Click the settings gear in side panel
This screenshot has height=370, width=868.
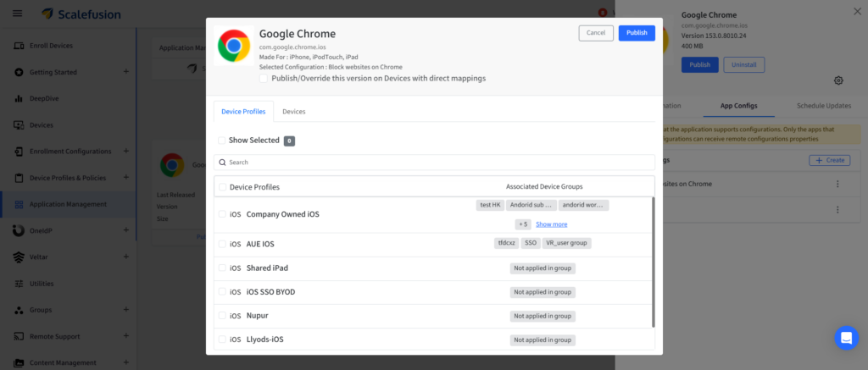click(x=838, y=80)
